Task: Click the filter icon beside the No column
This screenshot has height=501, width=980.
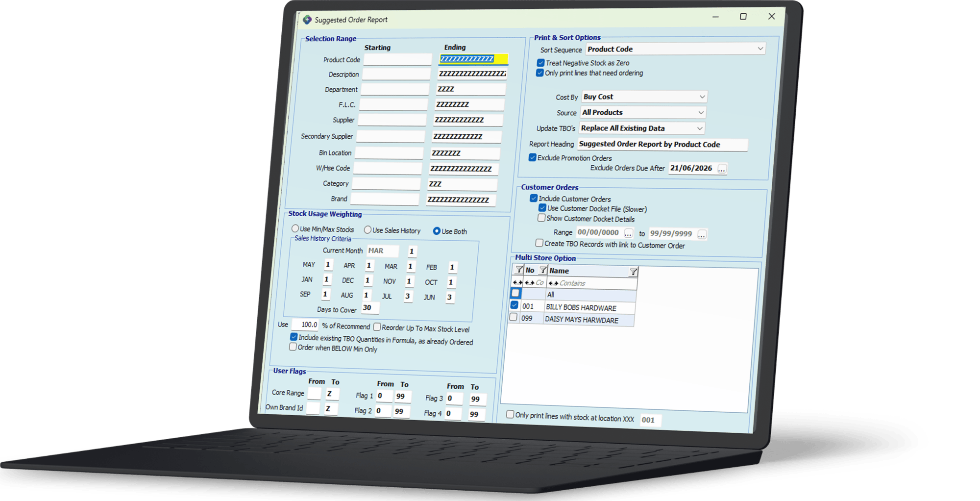Action: [x=543, y=270]
